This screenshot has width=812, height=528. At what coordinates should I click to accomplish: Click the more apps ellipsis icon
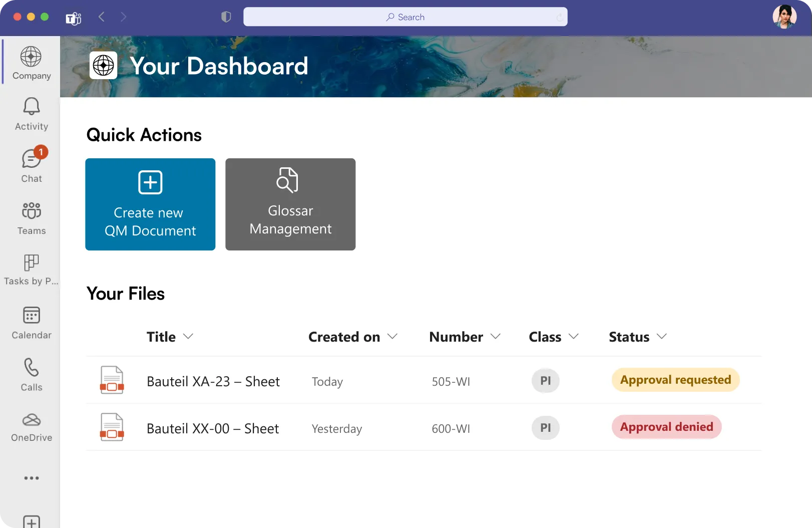pos(31,478)
